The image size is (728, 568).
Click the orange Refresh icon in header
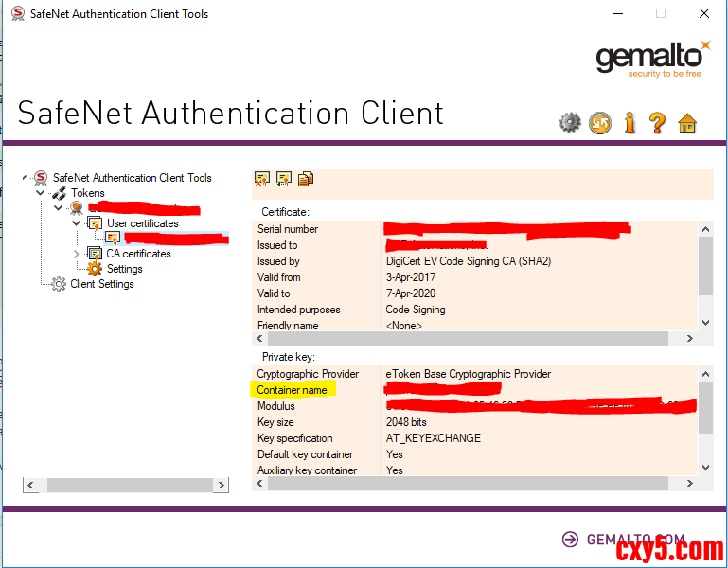pos(600,122)
